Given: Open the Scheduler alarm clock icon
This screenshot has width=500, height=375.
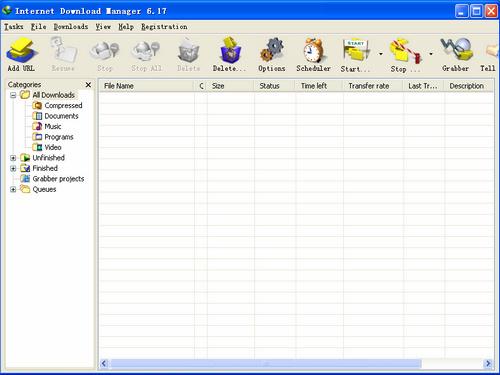Looking at the screenshot, I should click(313, 51).
